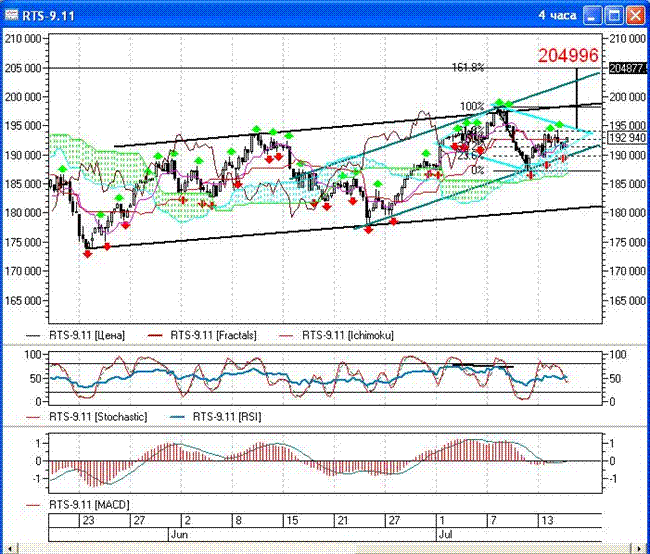
Task: Click the Jul month label
Action: click(445, 535)
